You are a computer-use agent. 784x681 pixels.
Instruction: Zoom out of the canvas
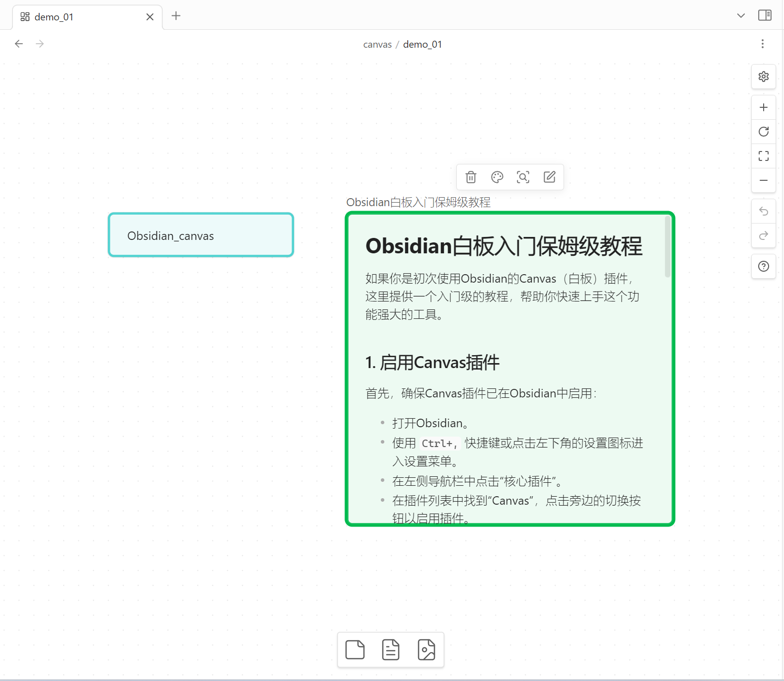[764, 180]
